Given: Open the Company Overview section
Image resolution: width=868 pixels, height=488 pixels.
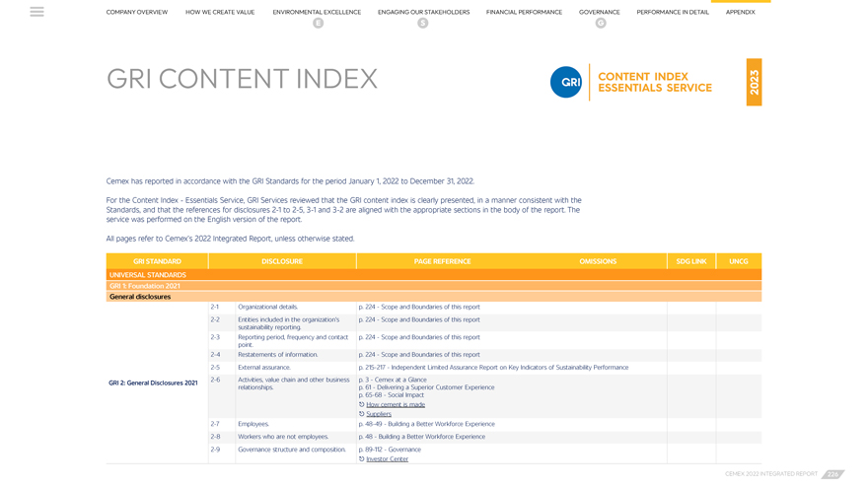Looking at the screenshot, I should pos(137,12).
